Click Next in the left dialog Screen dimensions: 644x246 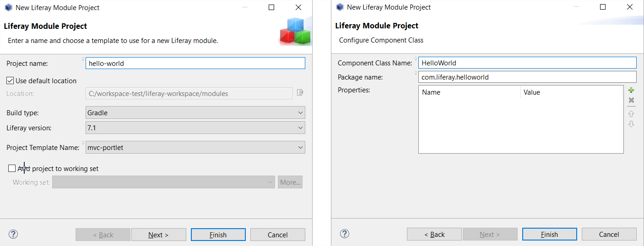(158, 235)
